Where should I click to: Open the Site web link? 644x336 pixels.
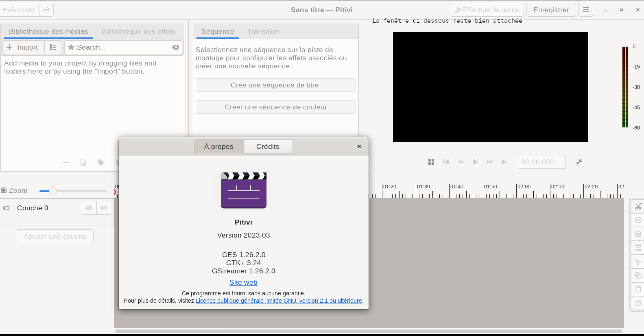point(243,282)
